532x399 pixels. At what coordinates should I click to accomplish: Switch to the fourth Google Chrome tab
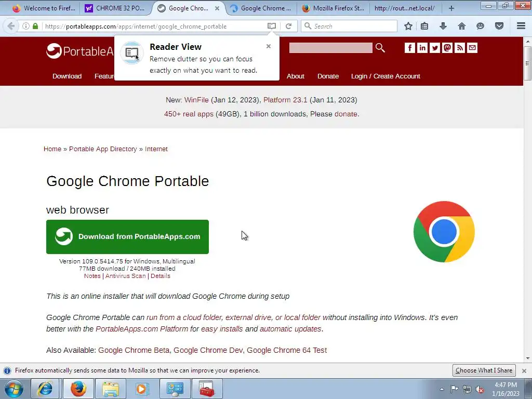coord(261,8)
